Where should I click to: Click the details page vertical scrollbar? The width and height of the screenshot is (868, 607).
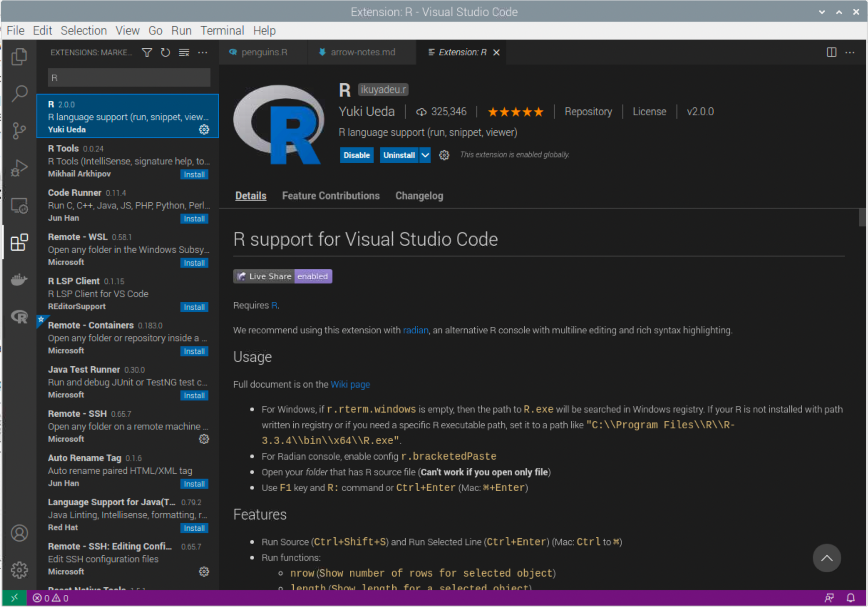click(862, 218)
